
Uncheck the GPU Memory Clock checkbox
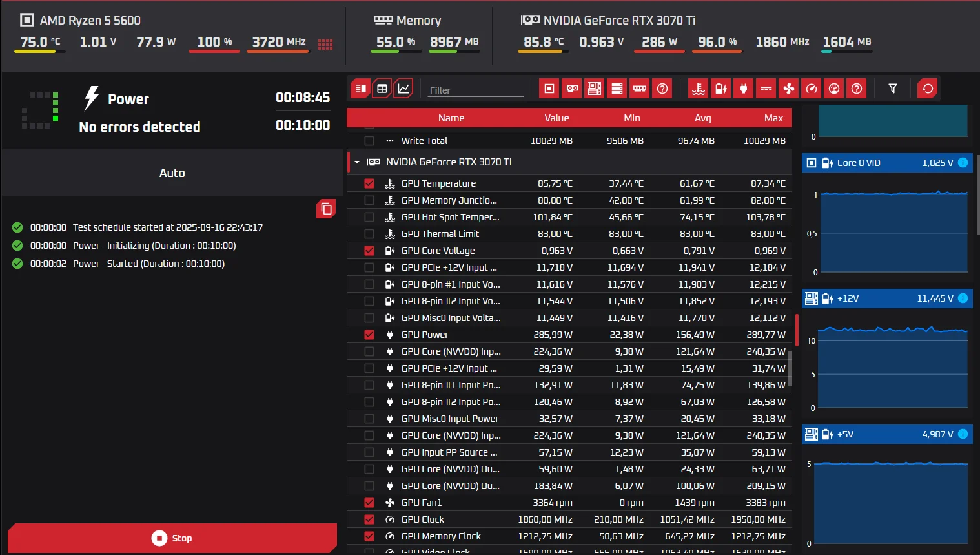pos(369,536)
